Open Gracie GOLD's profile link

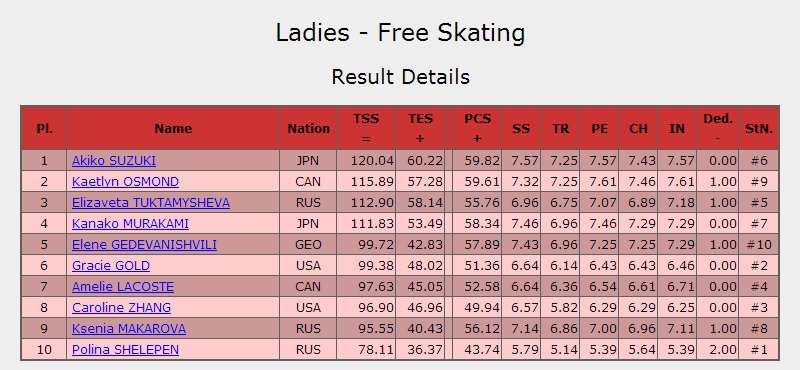[x=111, y=265]
